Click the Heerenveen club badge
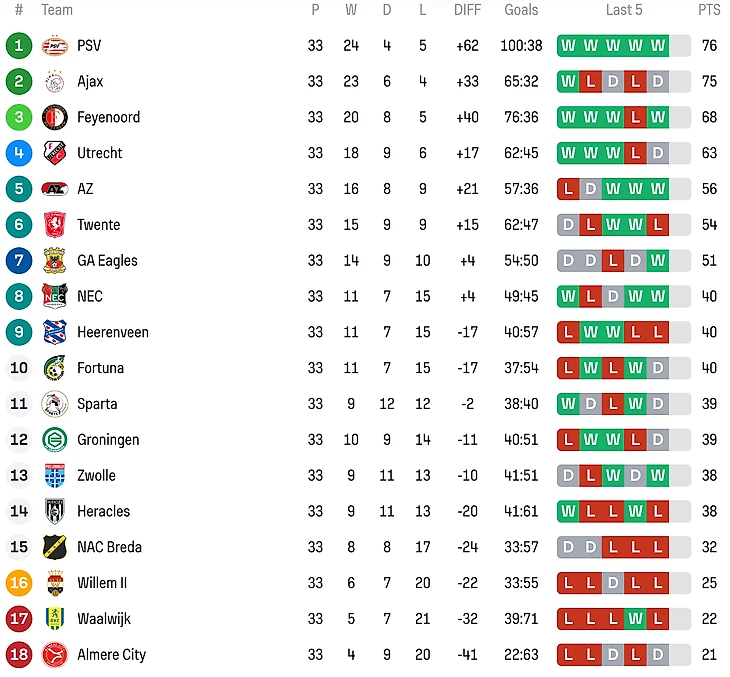 coord(54,332)
